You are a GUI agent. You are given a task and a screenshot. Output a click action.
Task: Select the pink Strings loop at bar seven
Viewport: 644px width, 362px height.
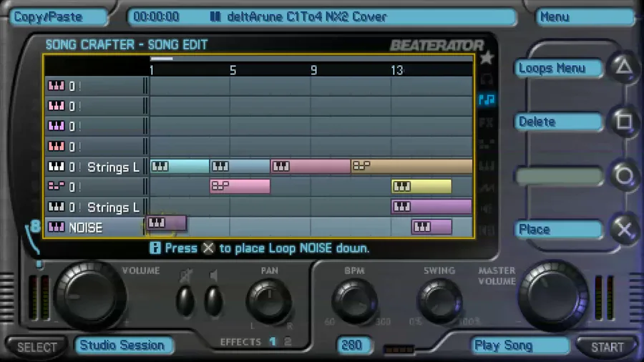(311, 166)
